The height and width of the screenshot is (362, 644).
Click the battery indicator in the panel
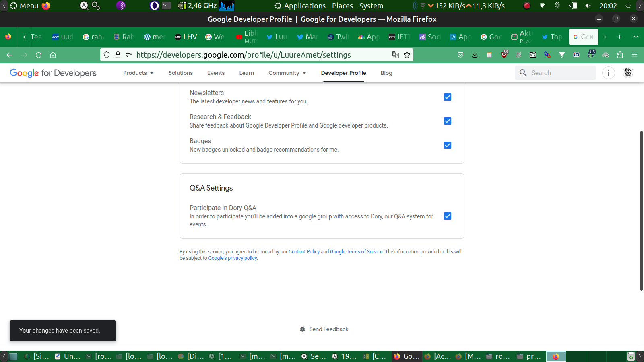573,6
